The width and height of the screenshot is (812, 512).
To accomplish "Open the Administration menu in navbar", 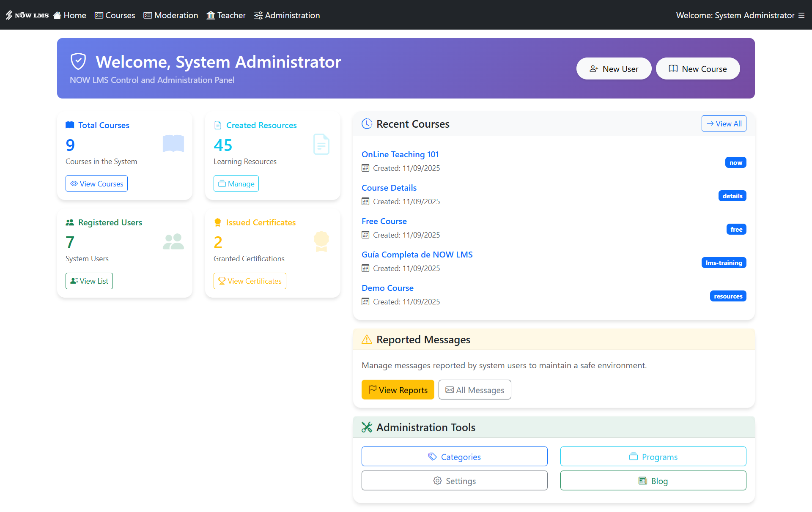I will [x=287, y=15].
